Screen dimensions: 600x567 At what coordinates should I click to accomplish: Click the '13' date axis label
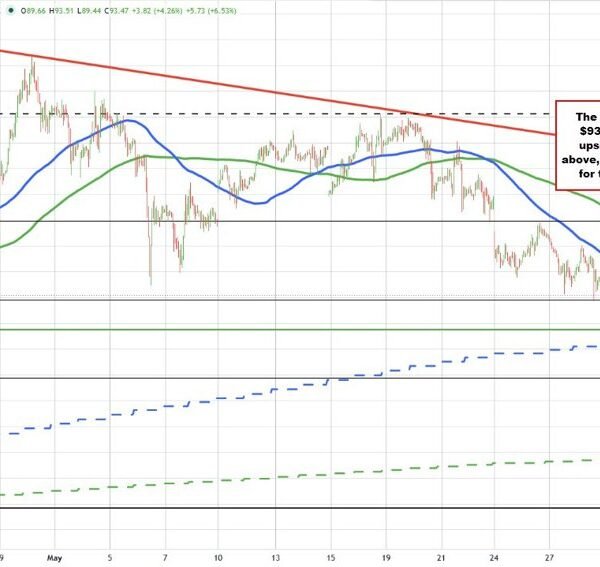[276, 558]
